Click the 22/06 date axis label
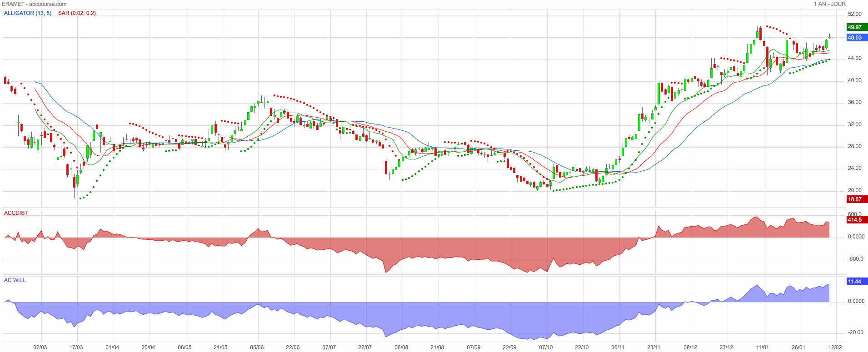The height and width of the screenshot is (352, 868). pyautogui.click(x=293, y=347)
